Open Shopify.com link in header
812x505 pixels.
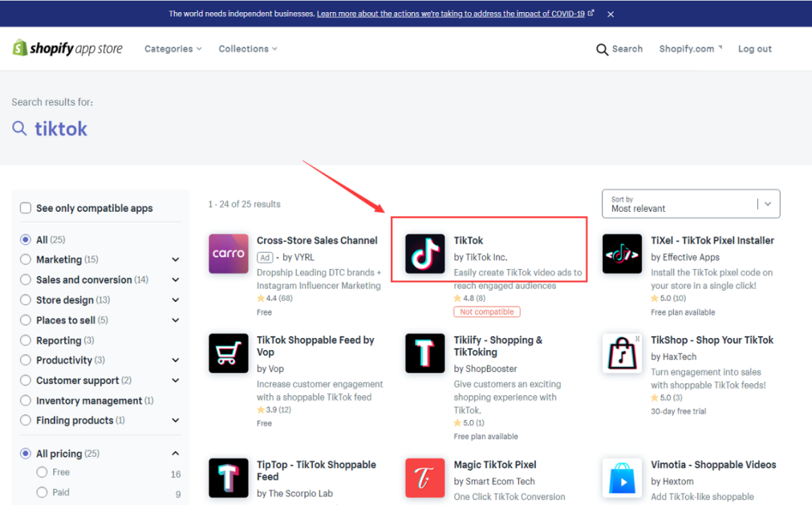pyautogui.click(x=690, y=49)
